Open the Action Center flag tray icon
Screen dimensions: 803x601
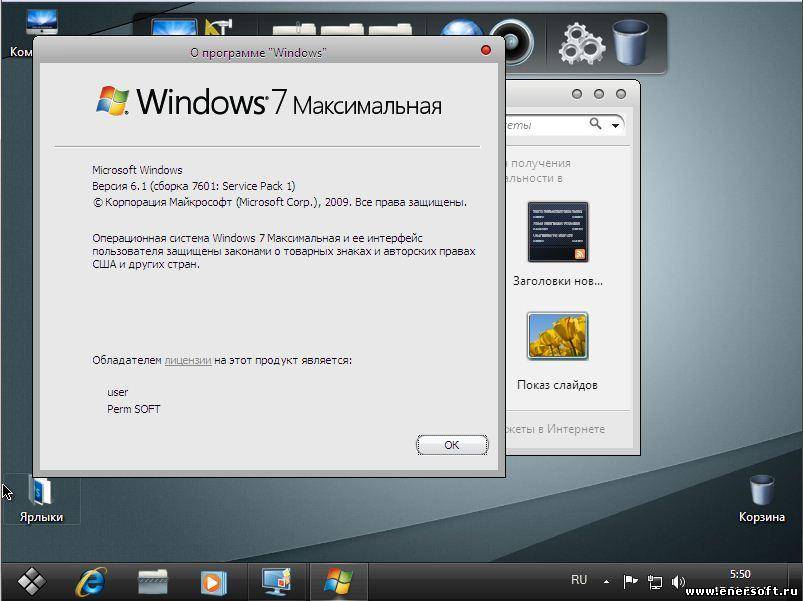coord(630,582)
